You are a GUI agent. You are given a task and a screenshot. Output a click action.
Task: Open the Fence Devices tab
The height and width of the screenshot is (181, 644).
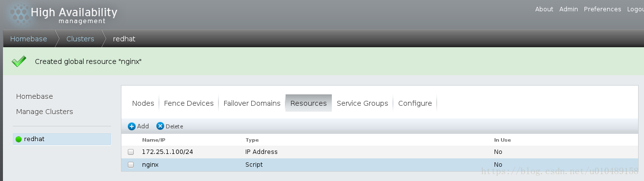(189, 103)
